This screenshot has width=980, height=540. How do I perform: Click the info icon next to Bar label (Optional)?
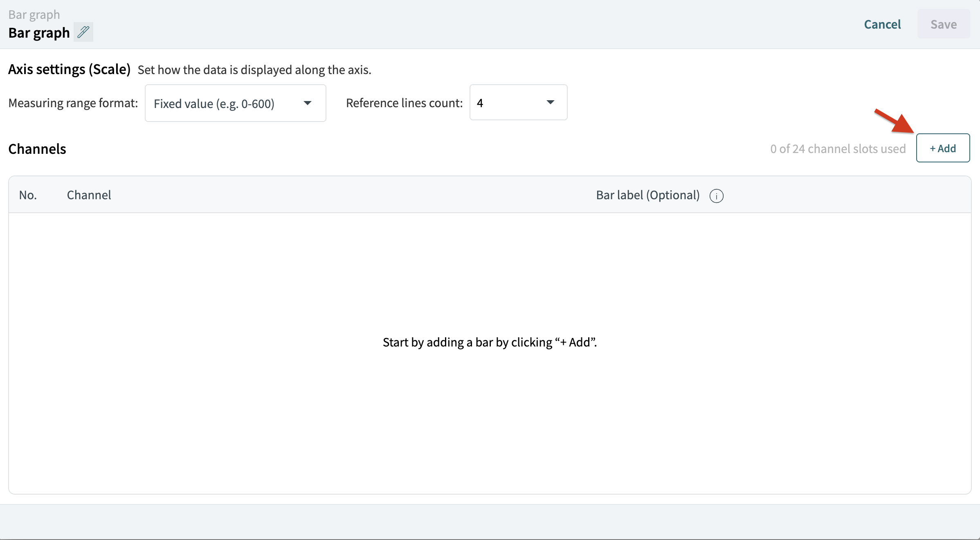pos(716,196)
